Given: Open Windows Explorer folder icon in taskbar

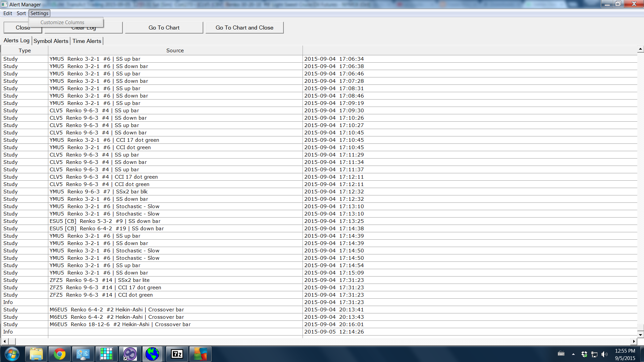Looking at the screenshot, I should (x=36, y=354).
